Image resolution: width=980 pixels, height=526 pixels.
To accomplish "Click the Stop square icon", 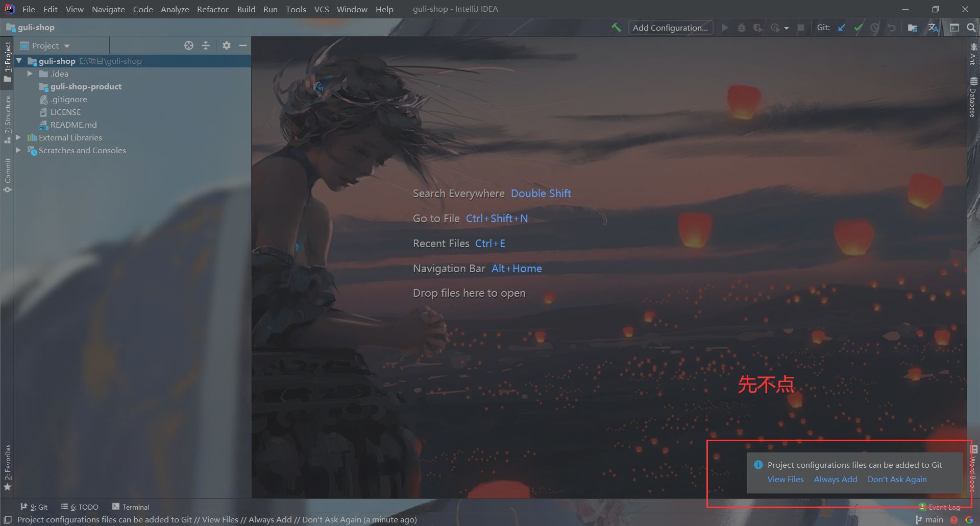I will click(801, 28).
